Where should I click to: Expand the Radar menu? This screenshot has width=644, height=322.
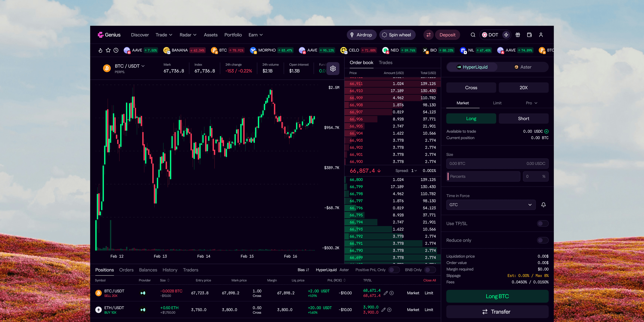[188, 35]
